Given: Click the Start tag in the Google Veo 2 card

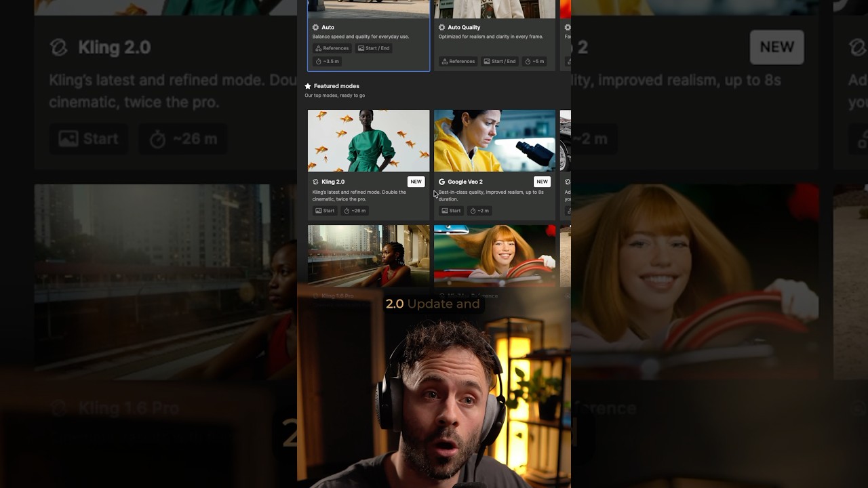Looking at the screenshot, I should click(x=452, y=211).
